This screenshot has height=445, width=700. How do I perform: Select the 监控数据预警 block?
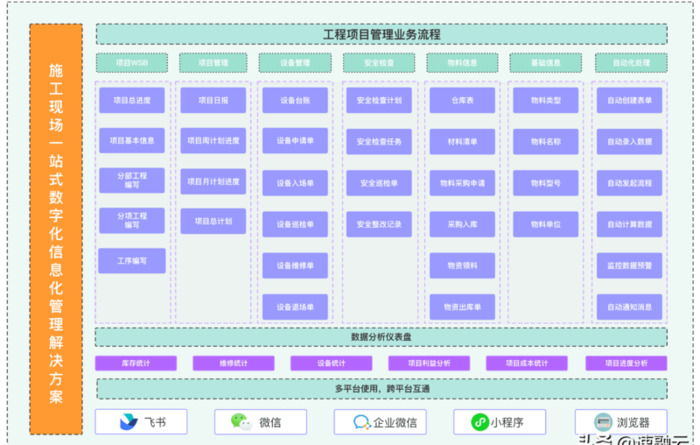point(629,266)
